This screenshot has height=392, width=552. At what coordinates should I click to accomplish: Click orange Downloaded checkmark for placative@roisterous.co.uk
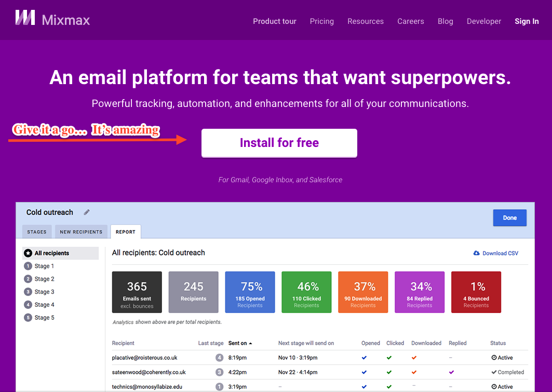pos(414,358)
